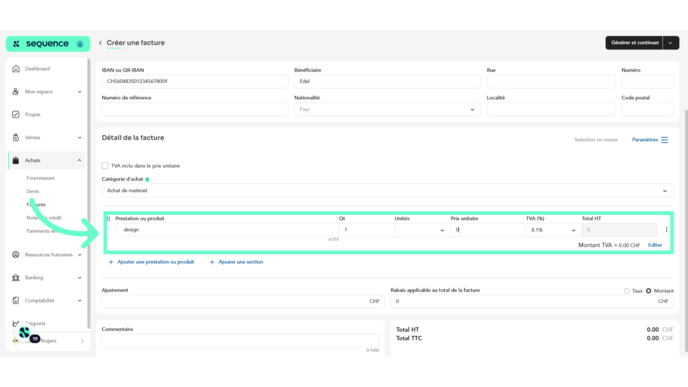Open arrow next to Générer et continuer
This screenshot has height=387, width=688.
pos(670,43)
